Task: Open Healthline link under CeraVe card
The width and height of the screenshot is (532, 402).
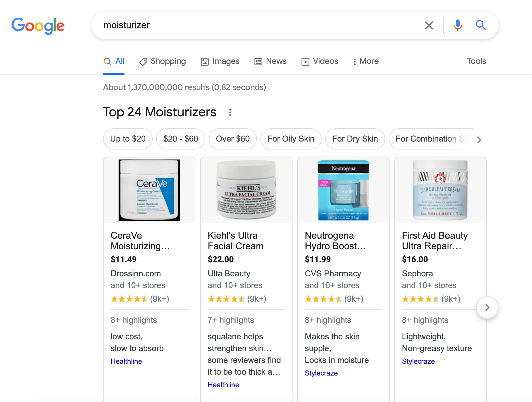Action: [126, 361]
